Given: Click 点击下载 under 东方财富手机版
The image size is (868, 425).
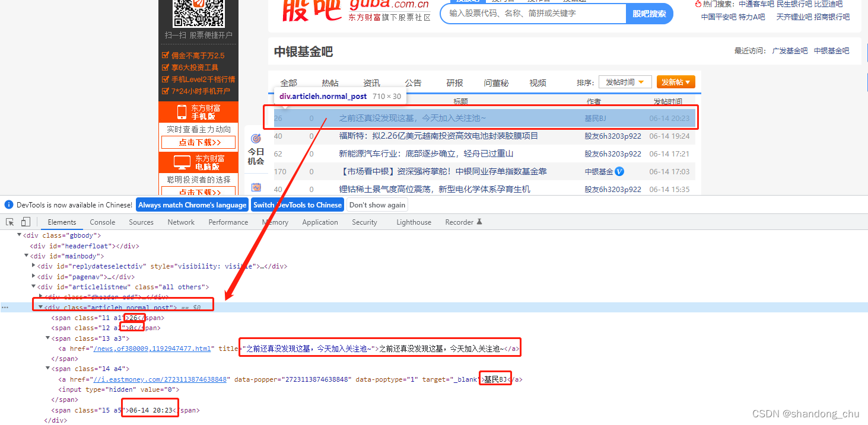Looking at the screenshot, I should pyautogui.click(x=198, y=142).
